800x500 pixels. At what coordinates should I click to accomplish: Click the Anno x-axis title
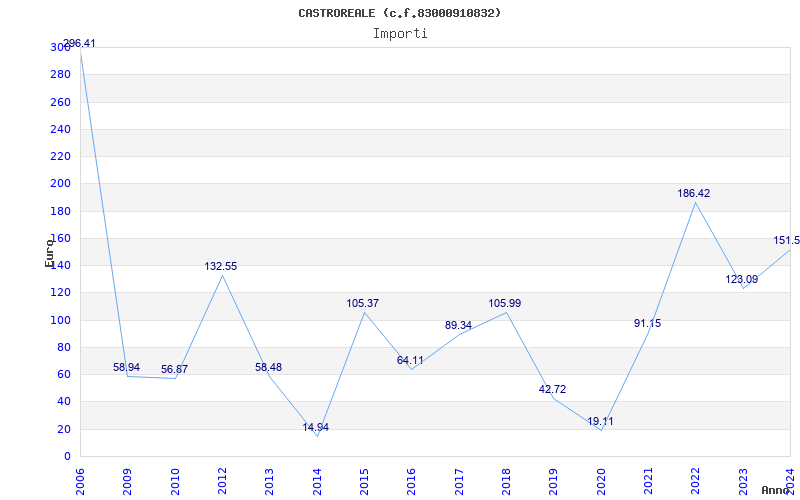coord(776,490)
